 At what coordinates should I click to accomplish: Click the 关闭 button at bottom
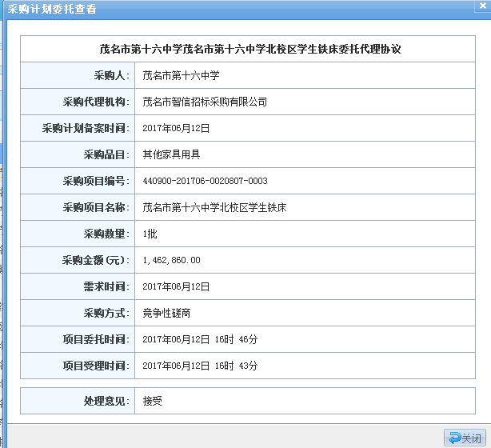tap(464, 438)
